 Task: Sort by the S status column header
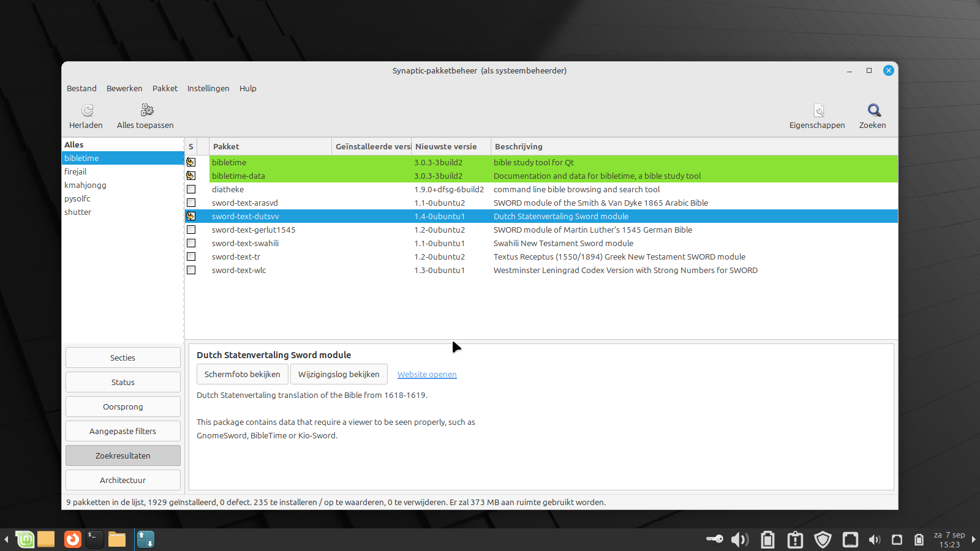pyautogui.click(x=191, y=146)
